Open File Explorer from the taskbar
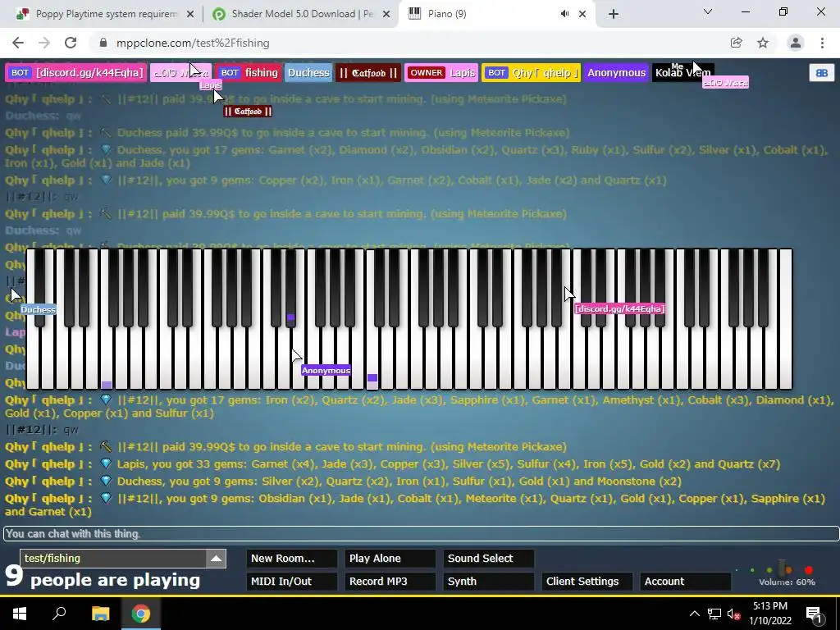The image size is (840, 630). coord(100,614)
